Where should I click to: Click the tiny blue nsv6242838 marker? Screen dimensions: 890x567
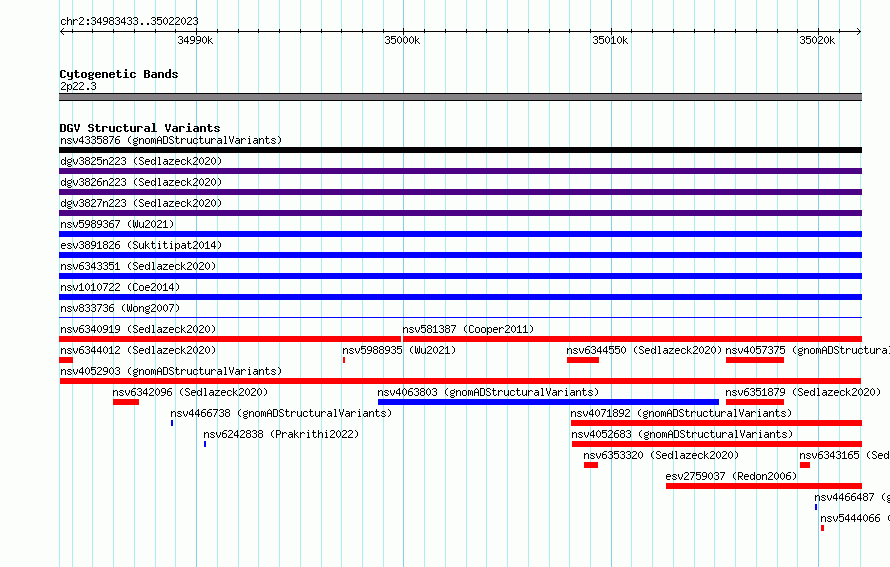205,444
